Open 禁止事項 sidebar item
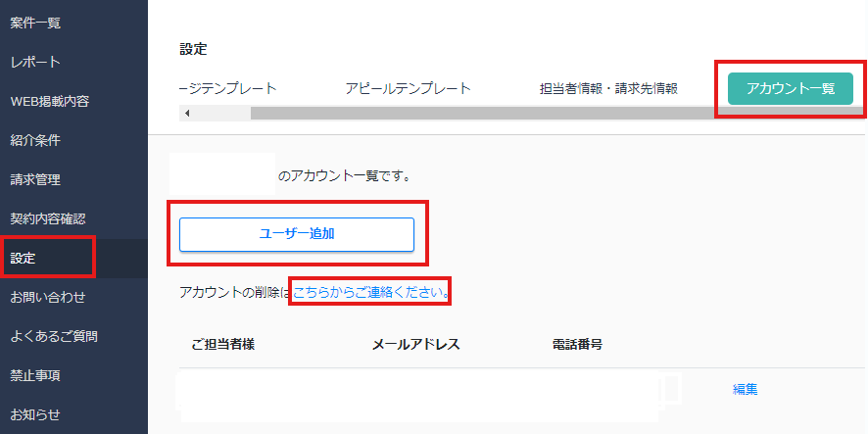The width and height of the screenshot is (868, 434). coord(35,375)
